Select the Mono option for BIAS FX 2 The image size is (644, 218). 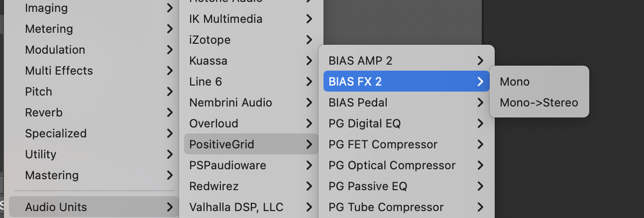[539, 82]
